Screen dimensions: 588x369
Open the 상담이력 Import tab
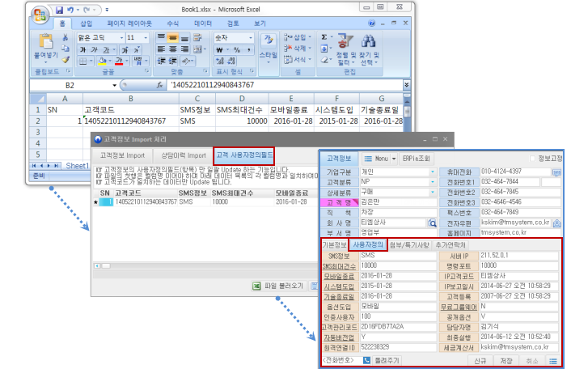click(184, 155)
